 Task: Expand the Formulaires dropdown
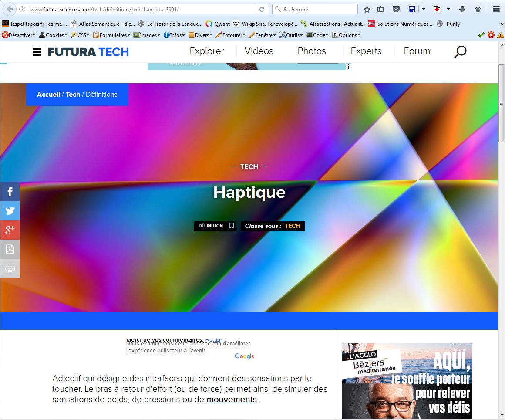(112, 35)
